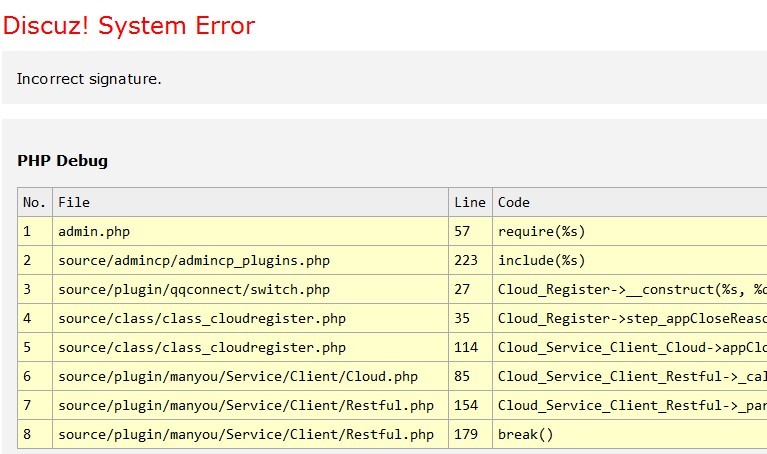Click the Cloud_Register->__construct code cell

(631, 289)
